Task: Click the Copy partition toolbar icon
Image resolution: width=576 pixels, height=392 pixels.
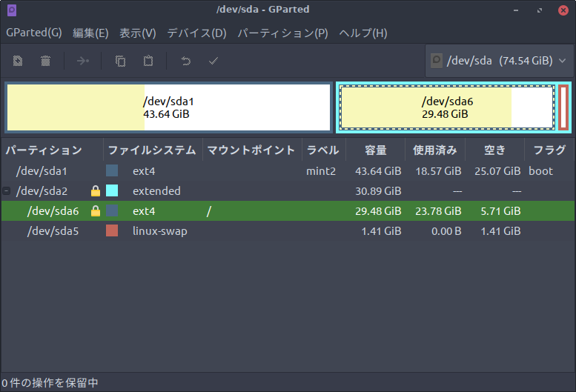Action: pos(121,61)
